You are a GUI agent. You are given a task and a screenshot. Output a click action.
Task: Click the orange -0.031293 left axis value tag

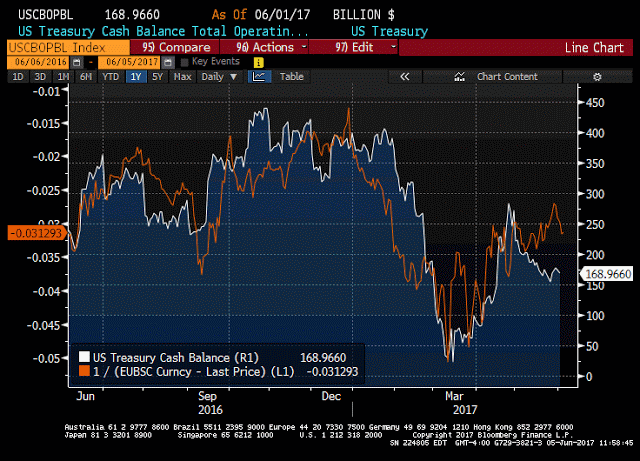point(36,233)
